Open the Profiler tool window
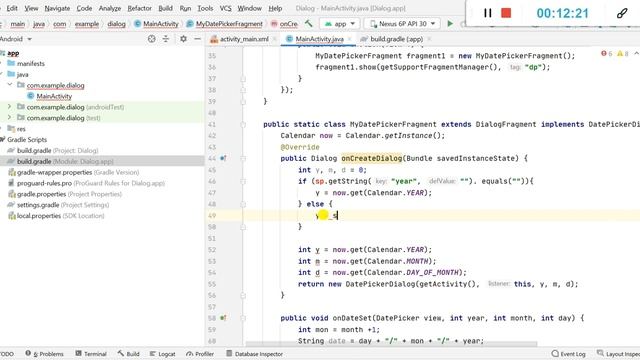The height and width of the screenshot is (360, 640). tap(200, 353)
